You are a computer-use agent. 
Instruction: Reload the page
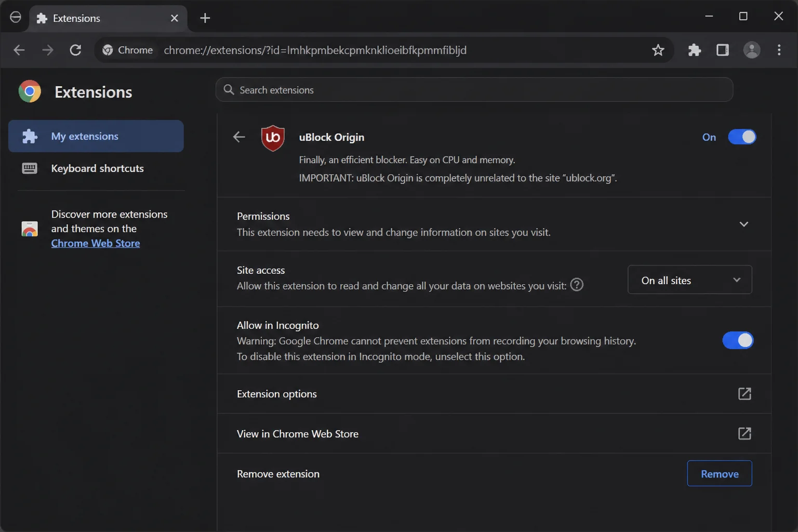[75, 50]
